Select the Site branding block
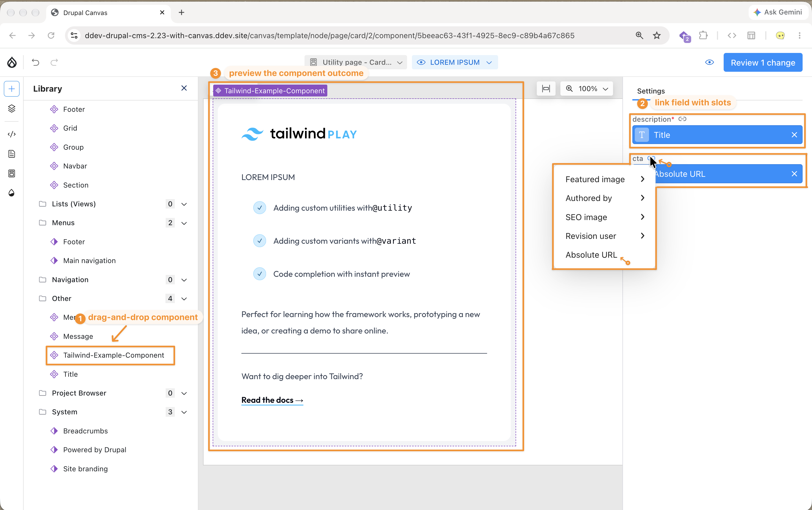This screenshot has width=812, height=510. coord(85,469)
